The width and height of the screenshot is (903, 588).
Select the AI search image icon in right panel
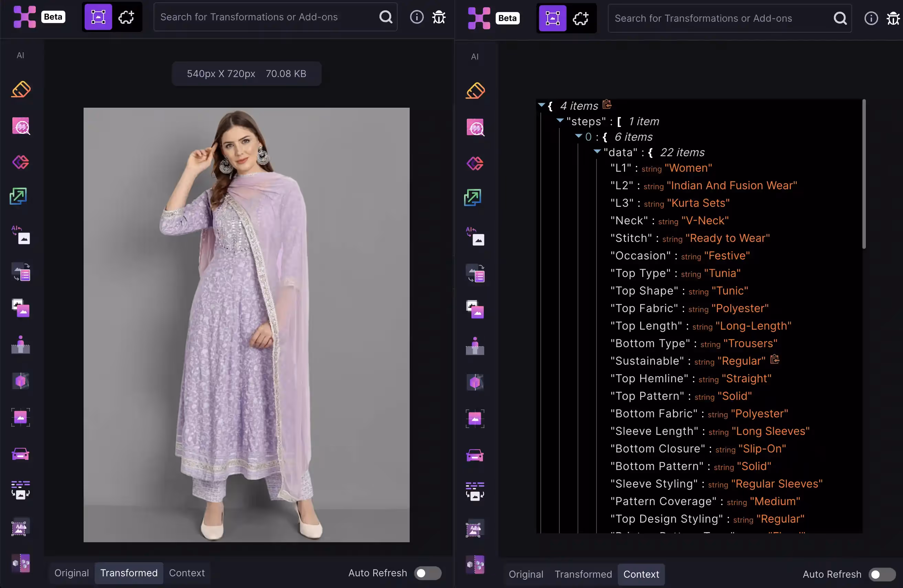475,128
